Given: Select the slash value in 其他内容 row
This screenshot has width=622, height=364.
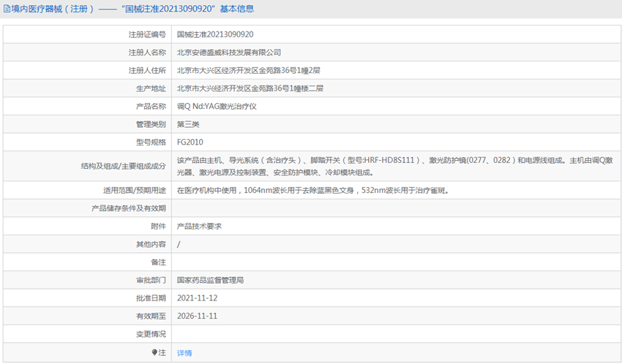Looking at the screenshot, I should [179, 244].
